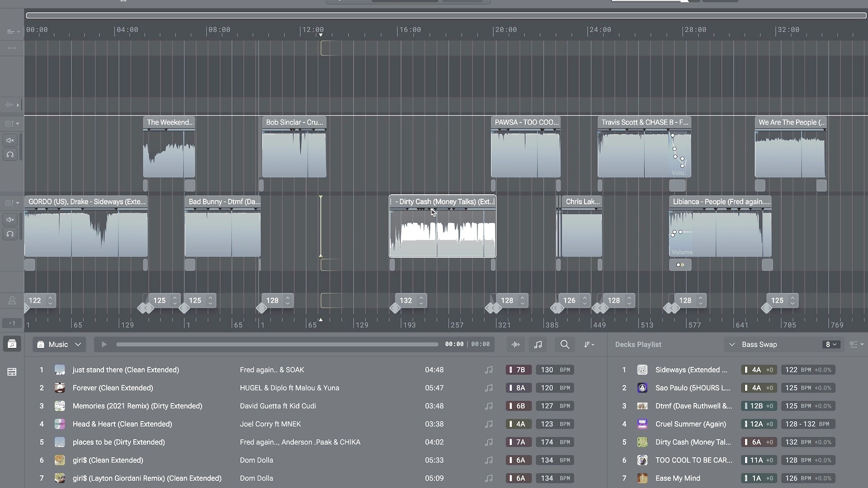Open the sort order dropdown
Image resolution: width=868 pixels, height=488 pixels.
tap(589, 344)
